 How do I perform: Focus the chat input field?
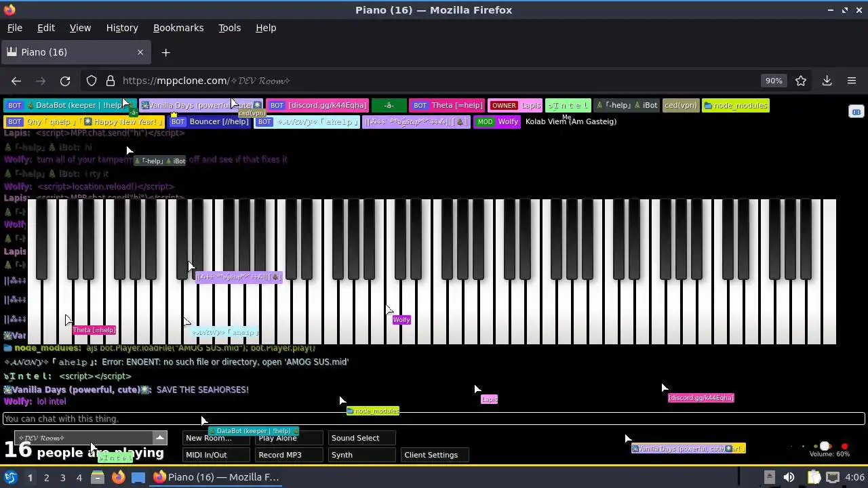click(x=434, y=419)
